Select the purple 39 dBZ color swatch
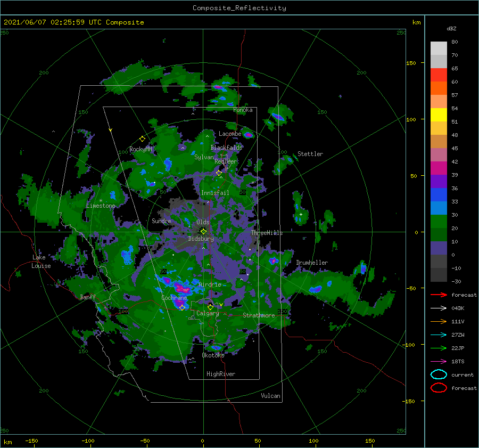Image resolution: width=479 pixels, height=448 pixels. (x=439, y=181)
